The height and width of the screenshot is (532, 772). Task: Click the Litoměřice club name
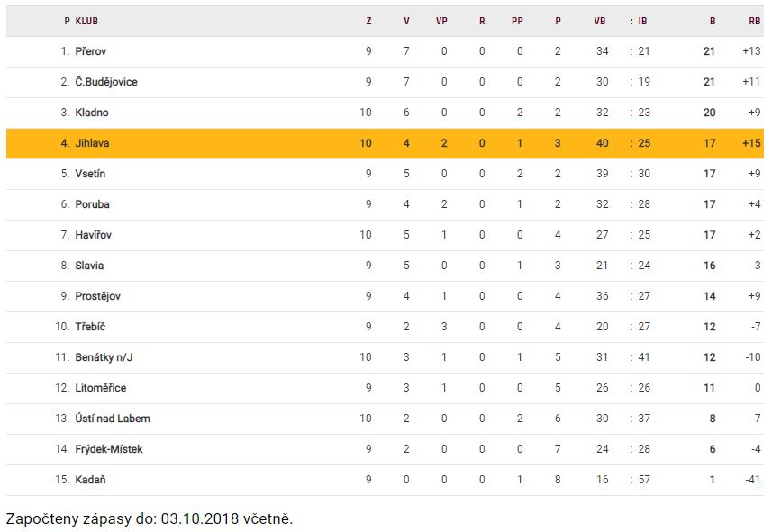point(101,388)
